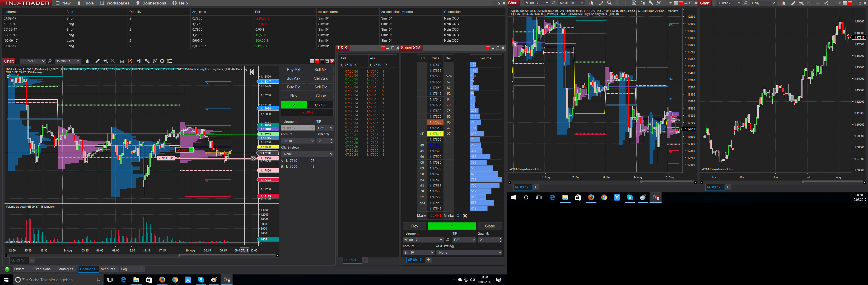Show the data box in Daily chart
Viewport: 868px width, 285px height.
(x=826, y=3)
